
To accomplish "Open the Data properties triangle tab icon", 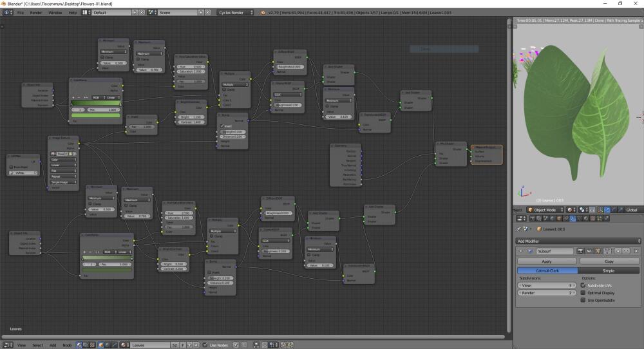I will point(579,218).
